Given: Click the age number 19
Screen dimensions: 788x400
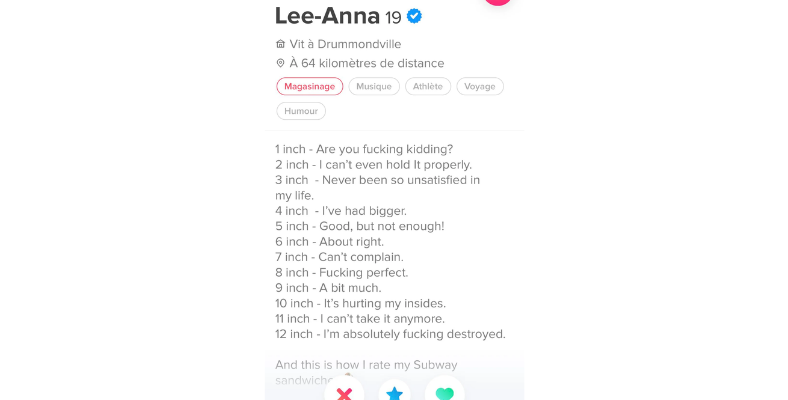Looking at the screenshot, I should pos(394,17).
